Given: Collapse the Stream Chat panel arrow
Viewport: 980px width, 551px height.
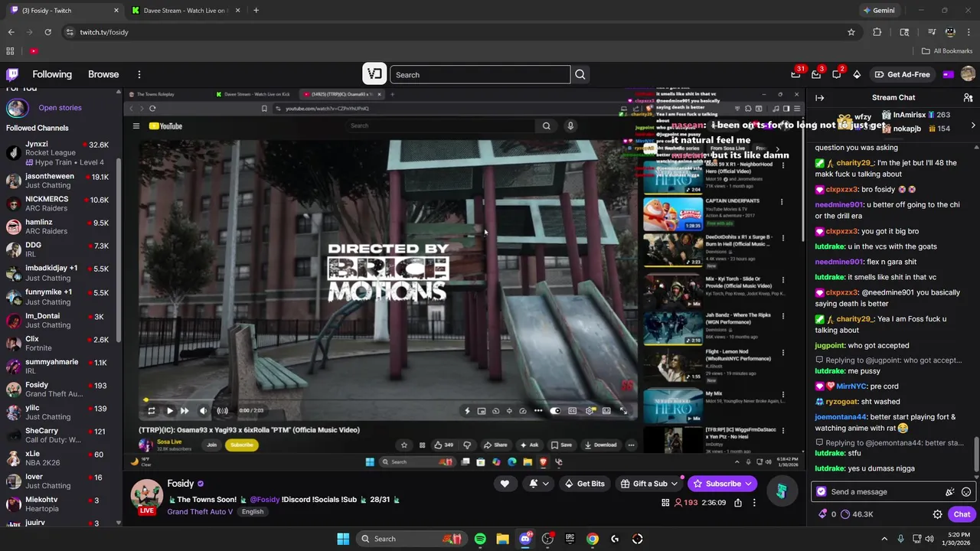Looking at the screenshot, I should tap(819, 97).
